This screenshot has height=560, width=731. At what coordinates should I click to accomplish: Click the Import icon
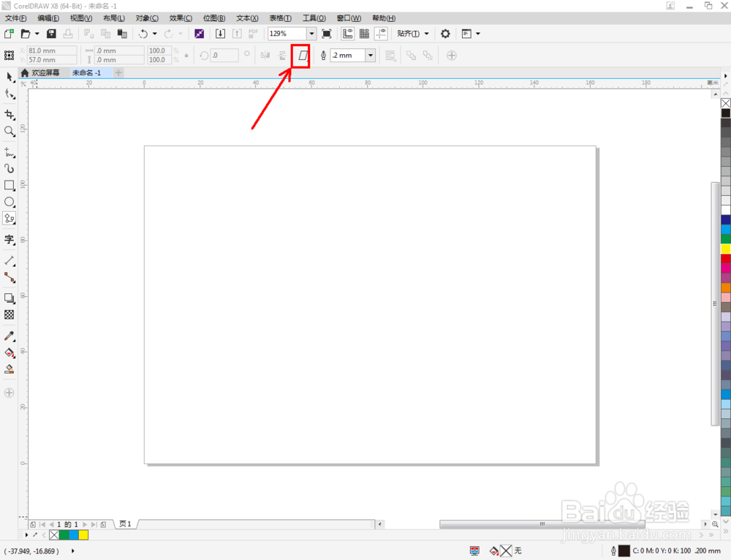(x=220, y=34)
